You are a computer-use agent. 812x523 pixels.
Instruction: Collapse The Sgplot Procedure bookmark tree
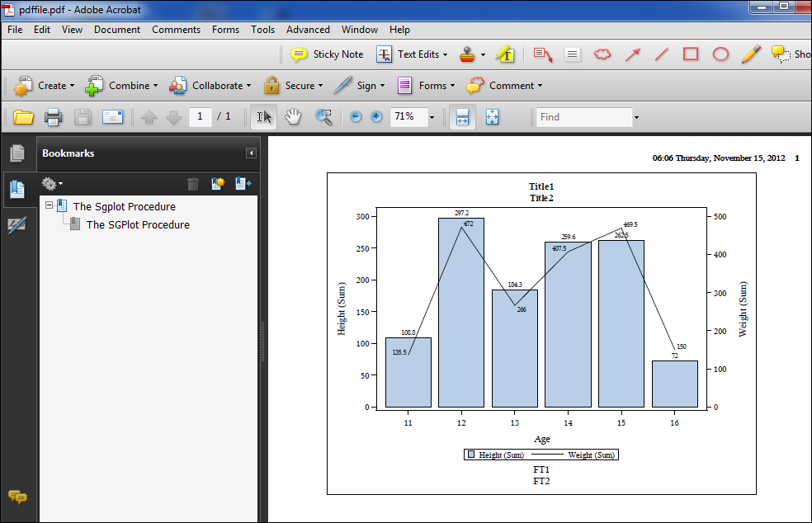(50, 205)
